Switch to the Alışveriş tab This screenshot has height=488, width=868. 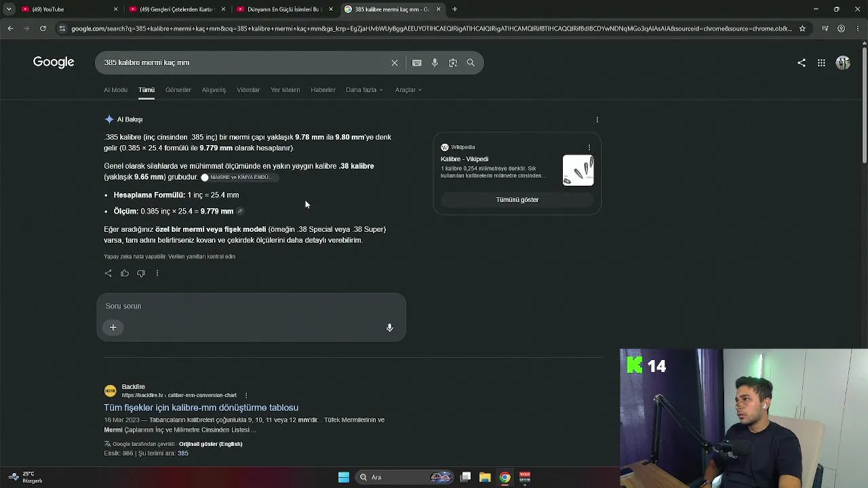tap(214, 90)
